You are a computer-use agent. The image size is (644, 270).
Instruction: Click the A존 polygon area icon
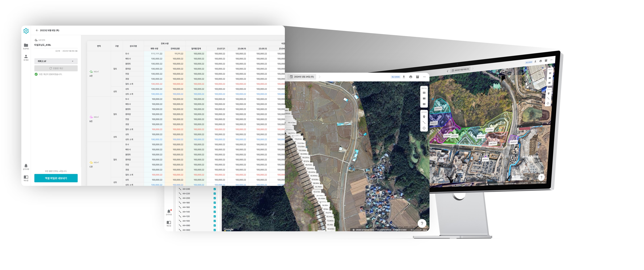pyautogui.click(x=91, y=72)
